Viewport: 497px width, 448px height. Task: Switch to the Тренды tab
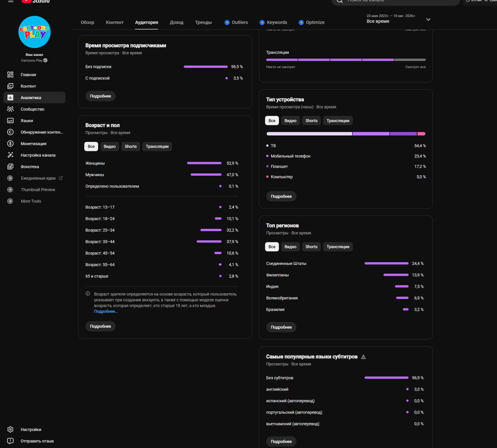point(203,22)
